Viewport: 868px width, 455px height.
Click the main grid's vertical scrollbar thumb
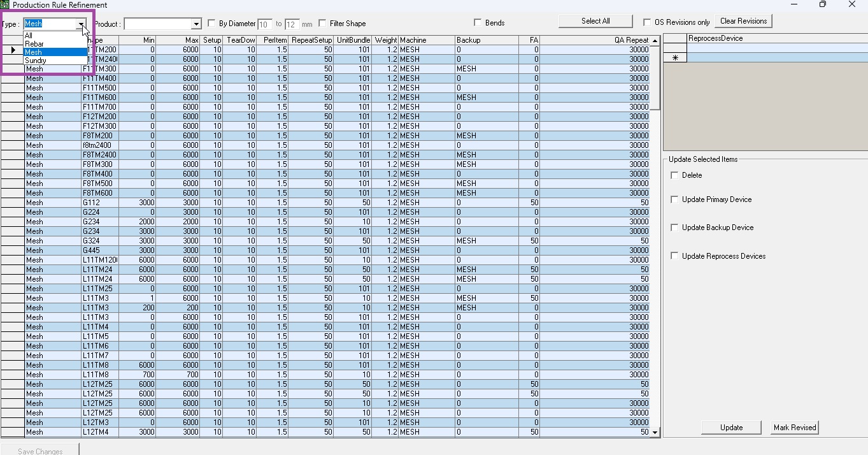pos(655,76)
